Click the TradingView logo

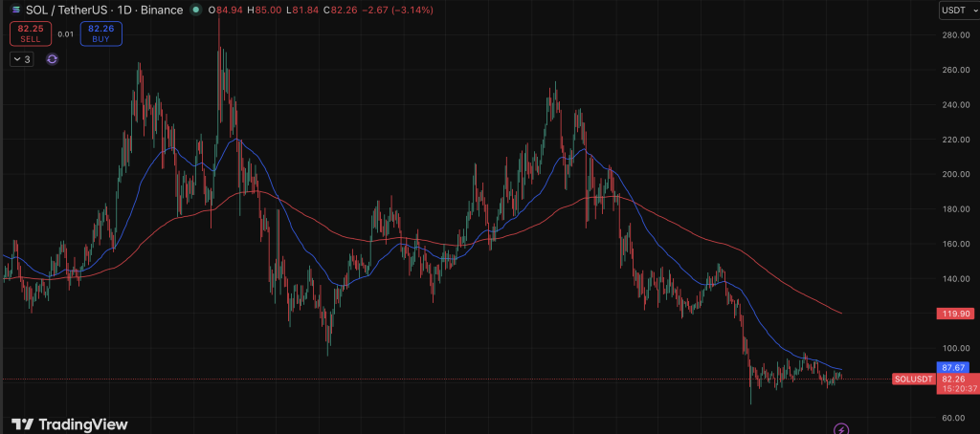pos(69,423)
